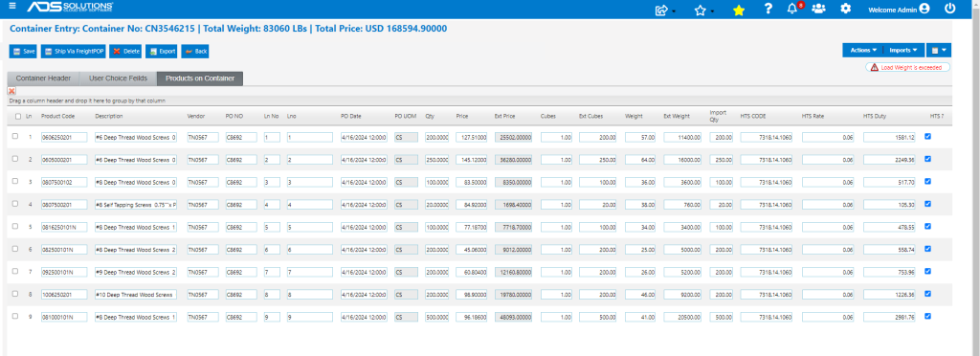This screenshot has height=356, width=980.
Task: Click the power logout icon
Action: point(950,9)
